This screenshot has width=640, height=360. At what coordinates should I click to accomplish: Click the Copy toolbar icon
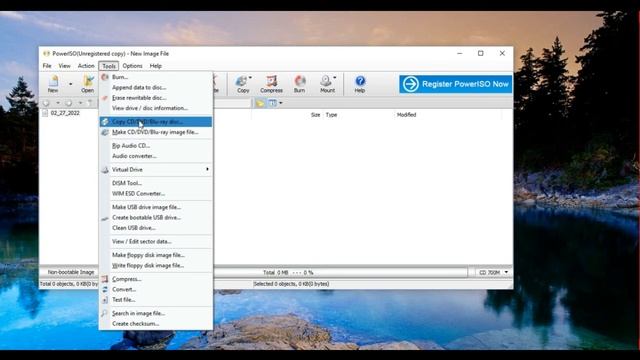242,84
